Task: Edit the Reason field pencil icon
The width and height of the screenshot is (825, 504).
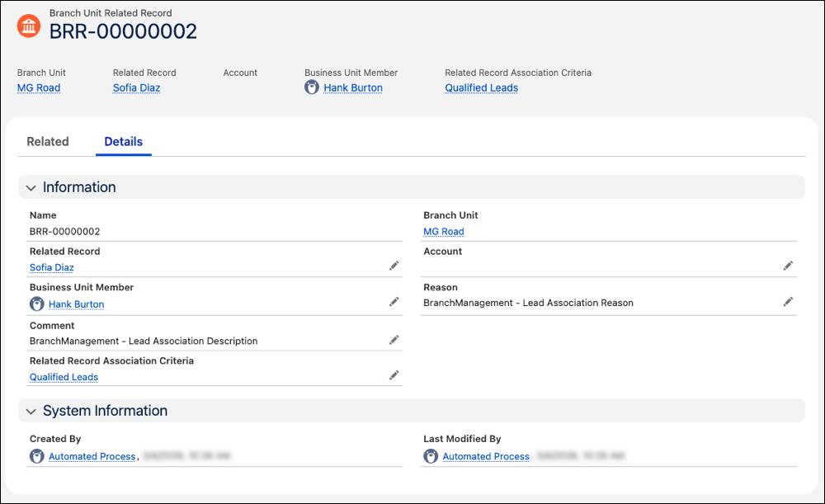Action: tap(788, 301)
